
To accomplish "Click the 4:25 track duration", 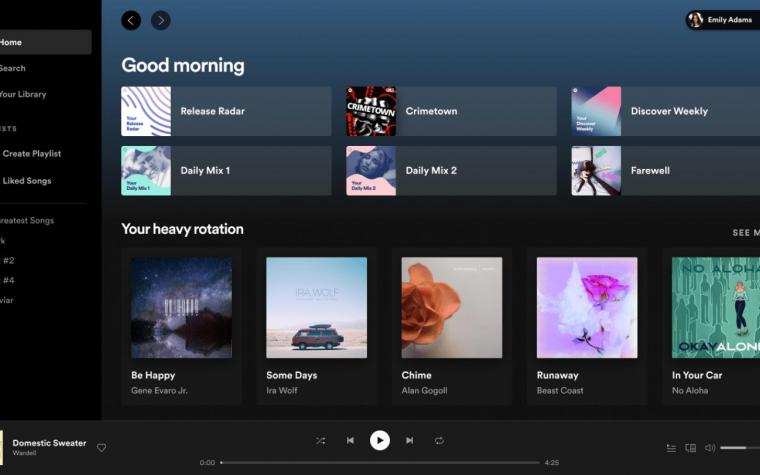I will [x=552, y=463].
